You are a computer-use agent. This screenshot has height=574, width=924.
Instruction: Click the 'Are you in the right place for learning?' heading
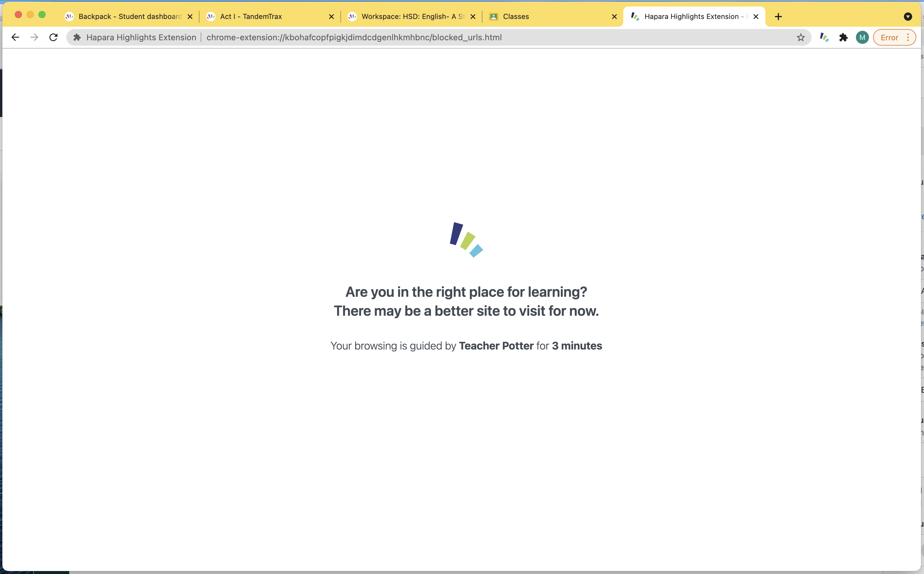(466, 292)
